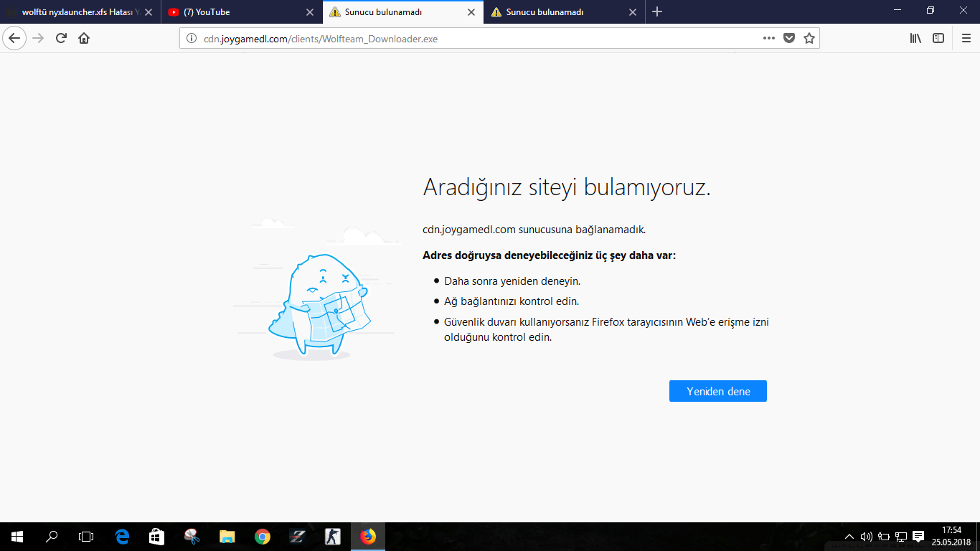This screenshot has width=980, height=551.
Task: Close the wolftü nyxlauncher.xfs tab
Action: pos(149,12)
